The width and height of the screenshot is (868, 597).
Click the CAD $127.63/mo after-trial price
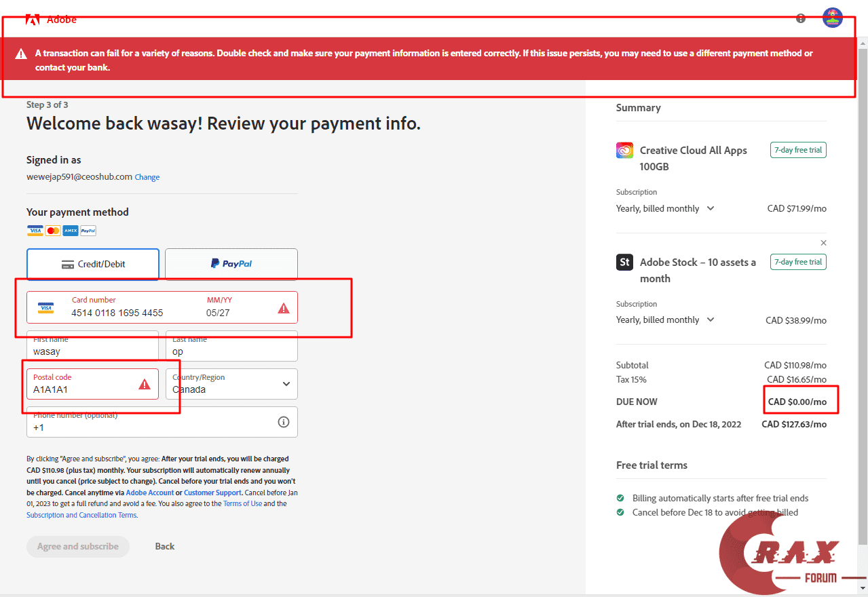794,424
